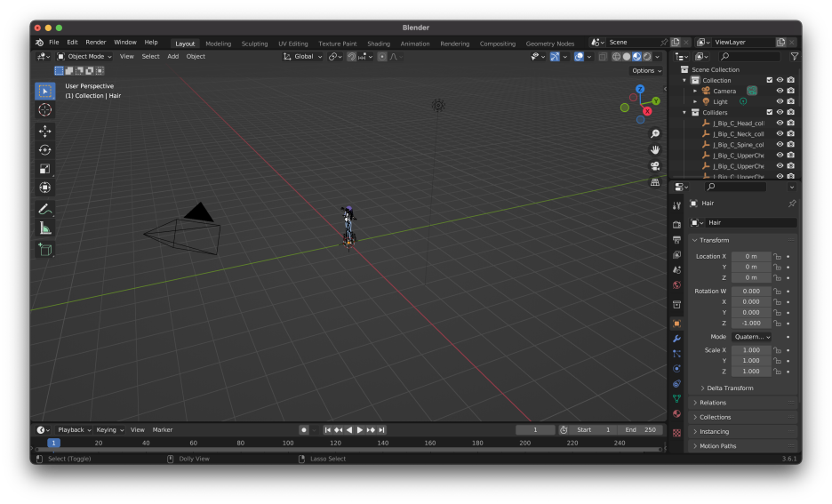Click the End frame 250 field

pyautogui.click(x=641, y=429)
